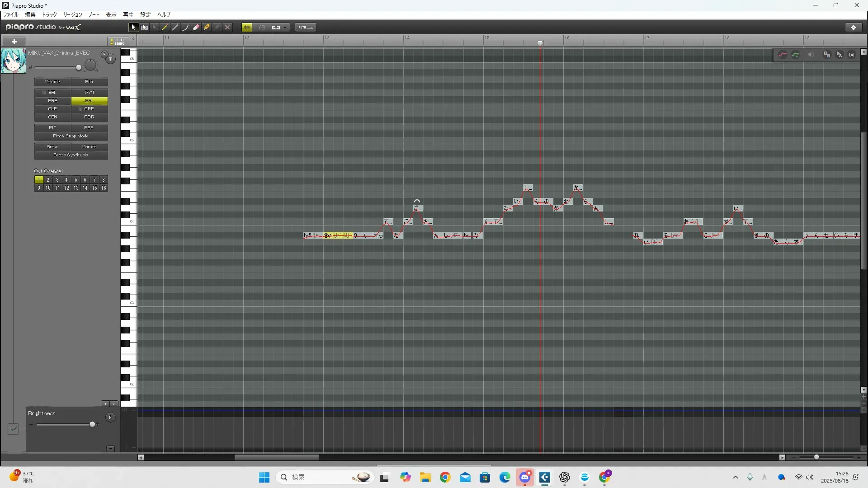Open the 設定 menu

coord(145,15)
